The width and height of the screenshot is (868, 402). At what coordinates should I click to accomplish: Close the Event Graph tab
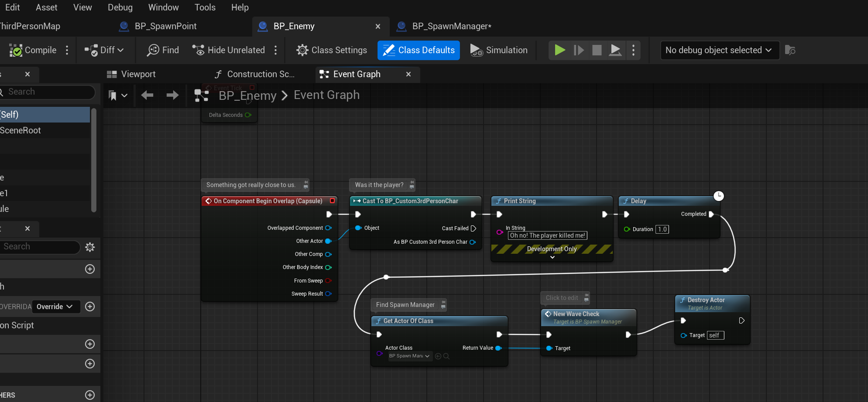pyautogui.click(x=408, y=74)
